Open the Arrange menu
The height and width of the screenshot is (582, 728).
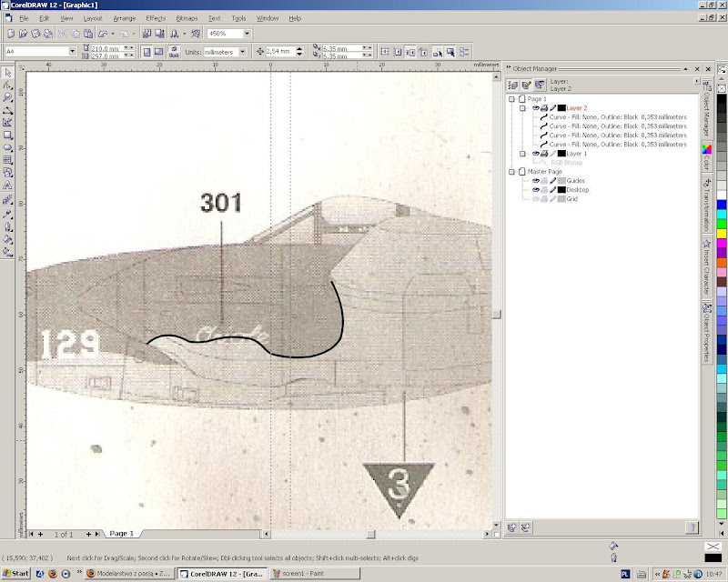(x=124, y=18)
